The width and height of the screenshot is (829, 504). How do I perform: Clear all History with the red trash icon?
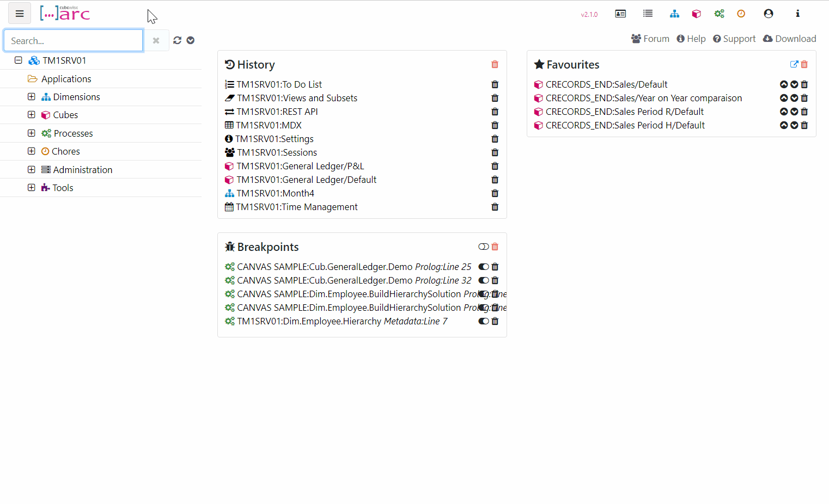[x=495, y=64]
